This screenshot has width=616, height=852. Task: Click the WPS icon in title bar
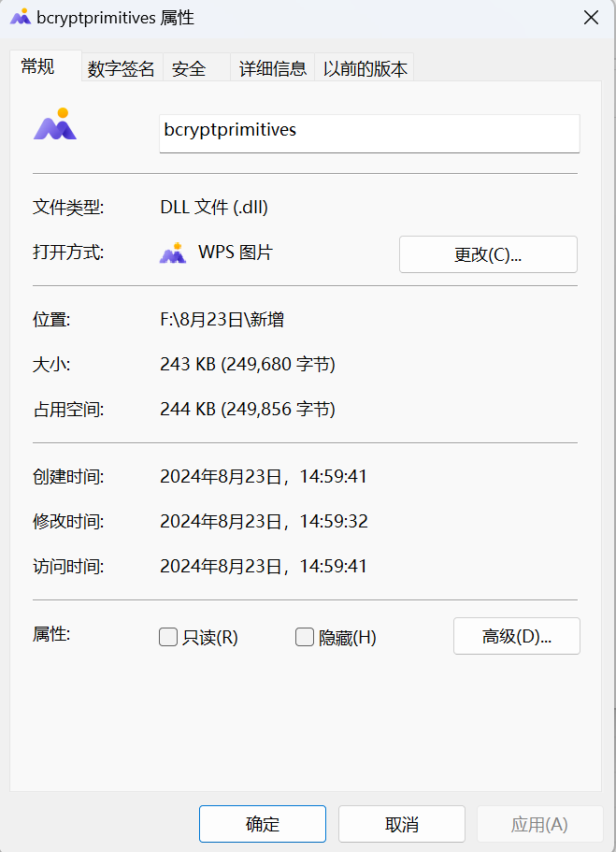click(21, 17)
